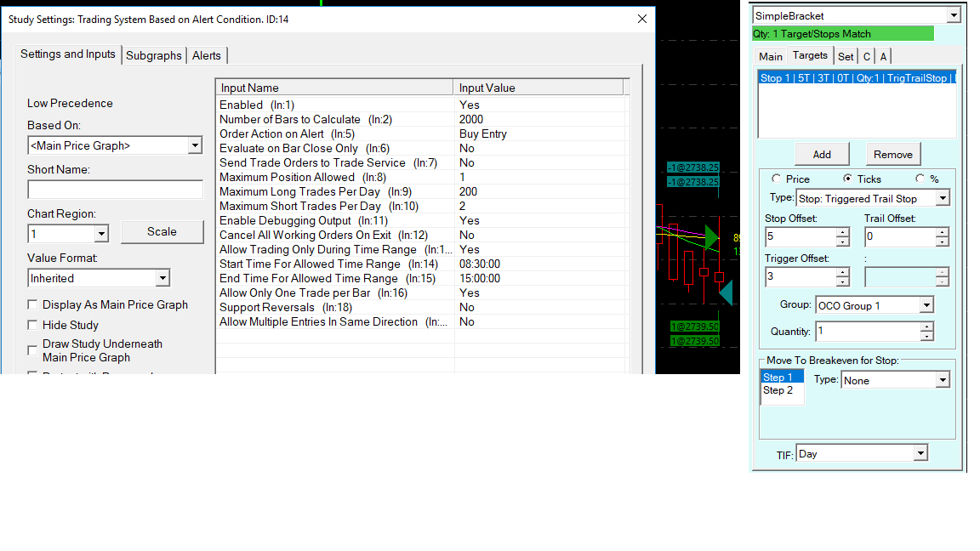The image size is (980, 551).
Task: Click the start time value 08:30:00
Action: point(480,264)
